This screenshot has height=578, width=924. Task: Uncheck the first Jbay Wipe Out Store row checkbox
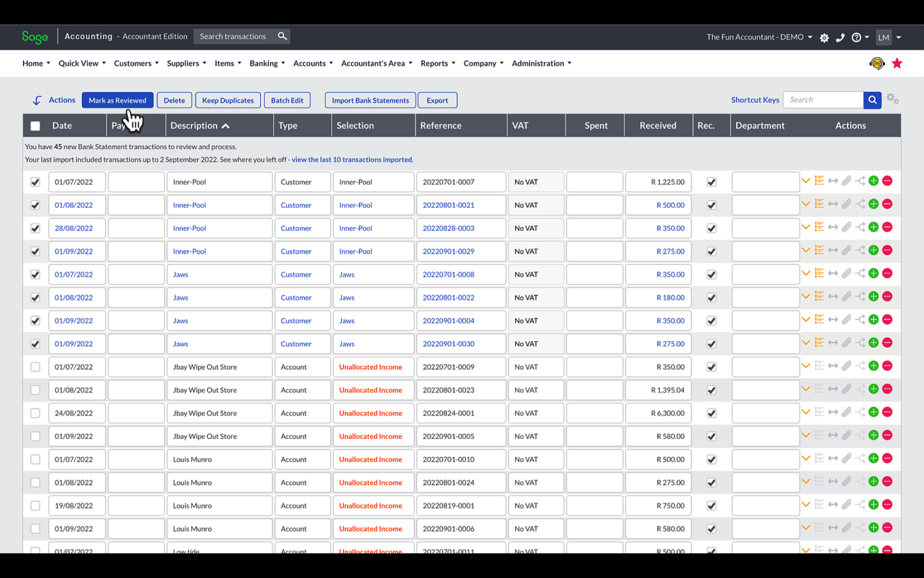tap(35, 366)
